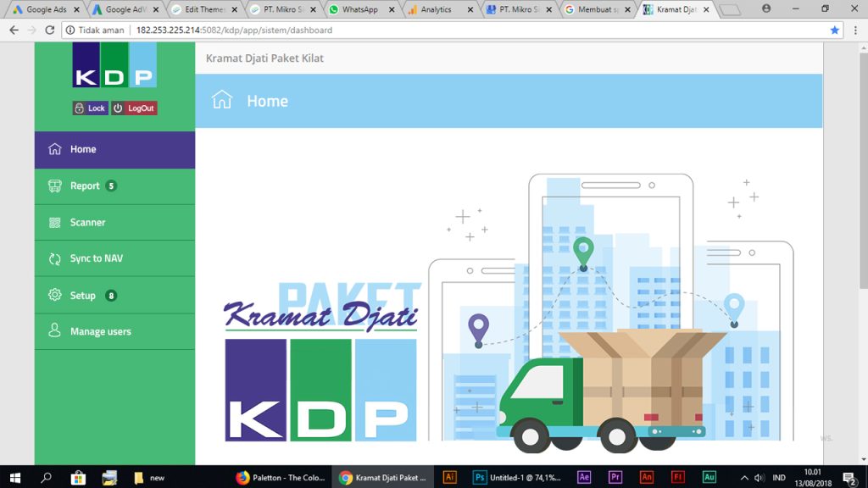The width and height of the screenshot is (868, 488).
Task: Click the house icon in the blue Home header
Action: tap(222, 100)
